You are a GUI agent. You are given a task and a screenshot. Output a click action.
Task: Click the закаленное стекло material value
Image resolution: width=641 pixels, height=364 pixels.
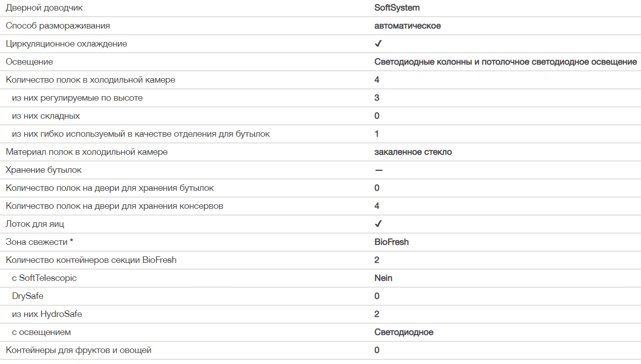pos(413,152)
